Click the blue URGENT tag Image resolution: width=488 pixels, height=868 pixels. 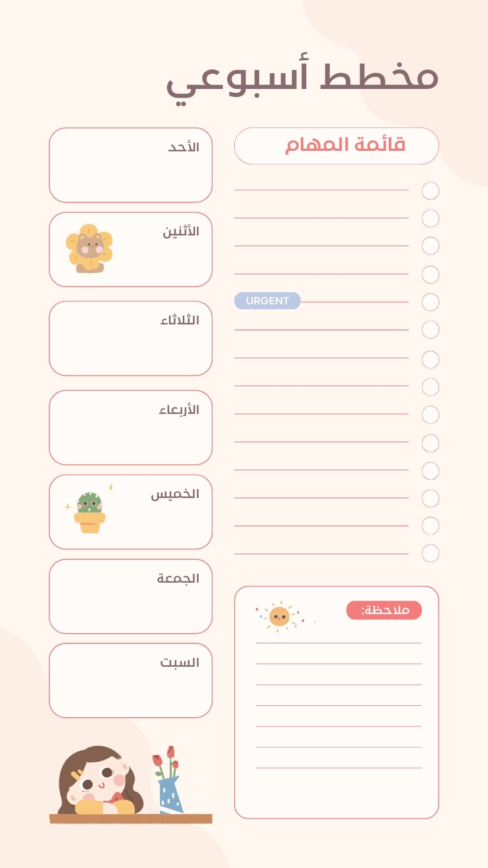point(267,301)
